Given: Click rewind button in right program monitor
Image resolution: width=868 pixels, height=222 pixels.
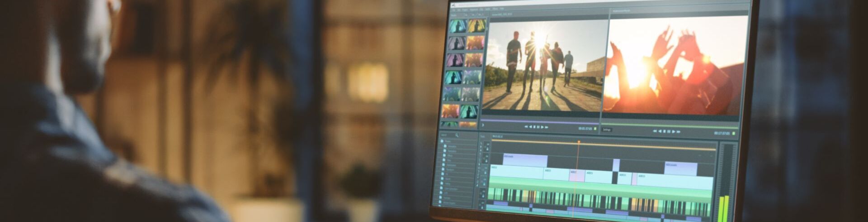Looking at the screenshot, I should point(655,131).
